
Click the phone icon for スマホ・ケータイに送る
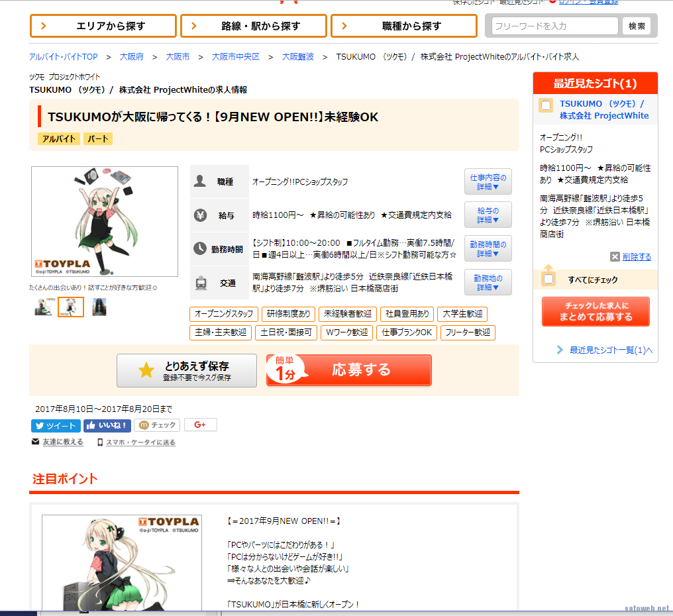[x=100, y=442]
